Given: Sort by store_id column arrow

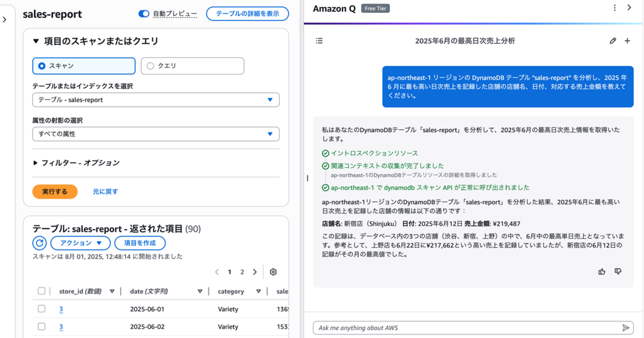Looking at the screenshot, I should pos(112,291).
